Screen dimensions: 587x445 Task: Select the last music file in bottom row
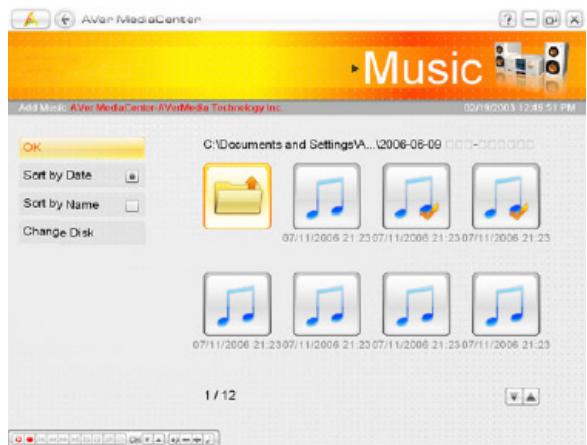(506, 304)
